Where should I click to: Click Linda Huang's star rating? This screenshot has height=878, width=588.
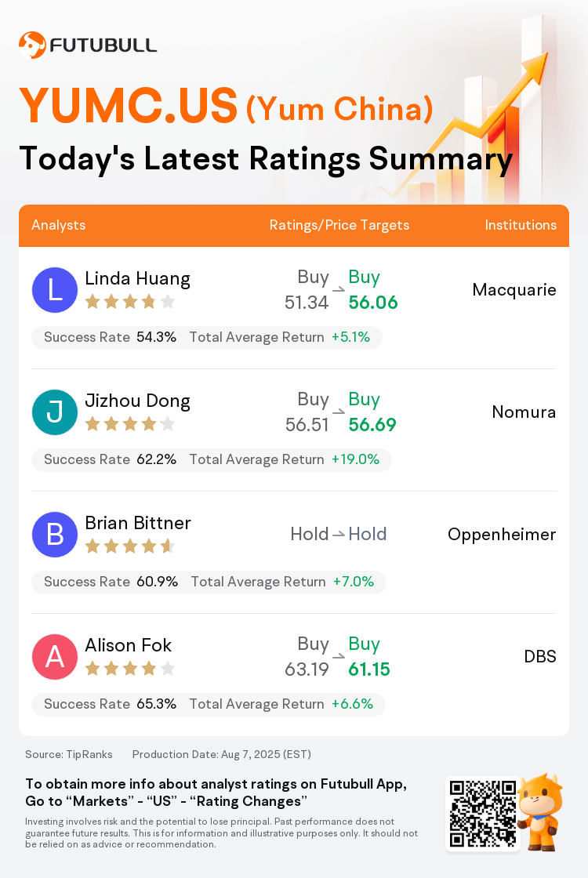click(x=130, y=303)
